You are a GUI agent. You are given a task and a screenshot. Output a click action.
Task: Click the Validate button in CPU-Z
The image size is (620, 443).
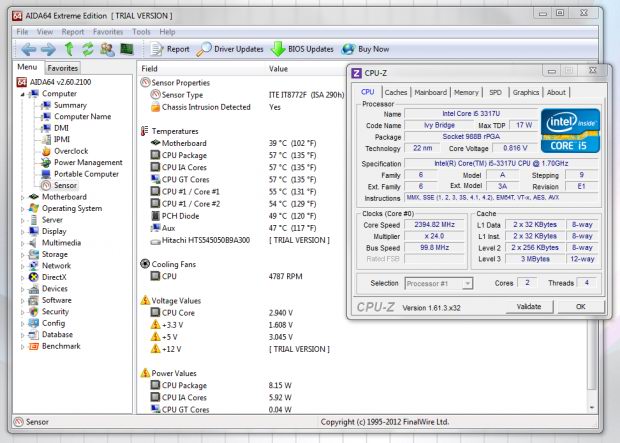tap(529, 307)
